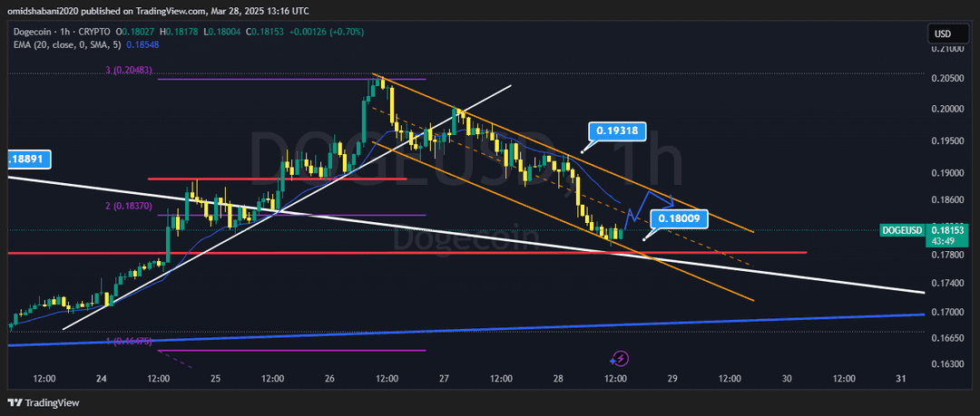Click the 0.21000 price axis label
The image size is (980, 416).
pyautogui.click(x=946, y=49)
